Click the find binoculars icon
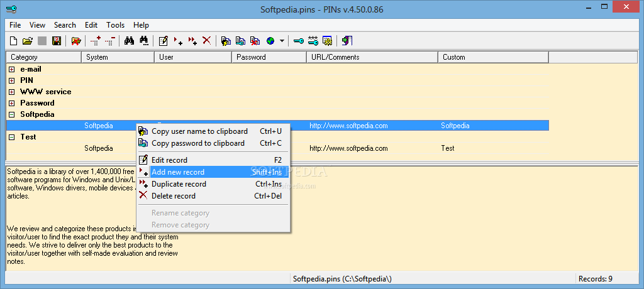The height and width of the screenshot is (289, 644). 129,41
